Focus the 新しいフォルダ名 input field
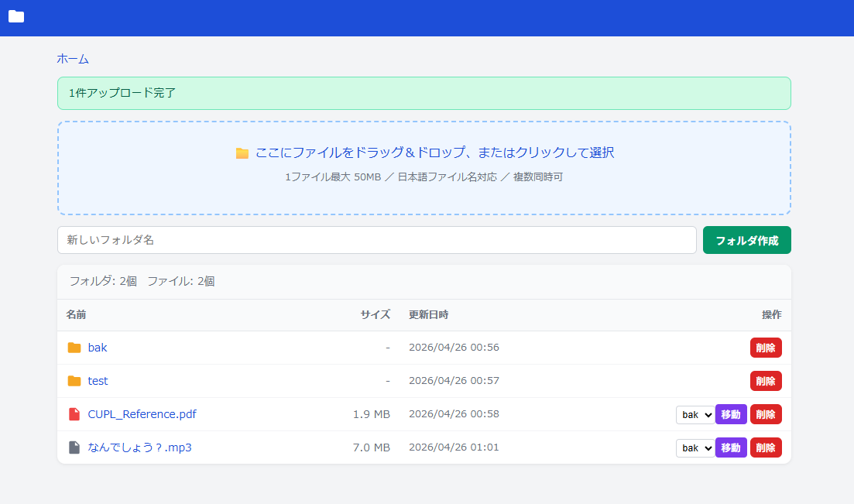The height and width of the screenshot is (504, 854). click(377, 240)
